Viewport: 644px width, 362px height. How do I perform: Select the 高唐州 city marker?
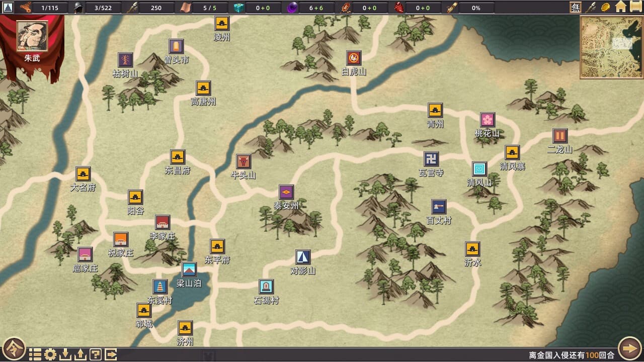click(203, 88)
